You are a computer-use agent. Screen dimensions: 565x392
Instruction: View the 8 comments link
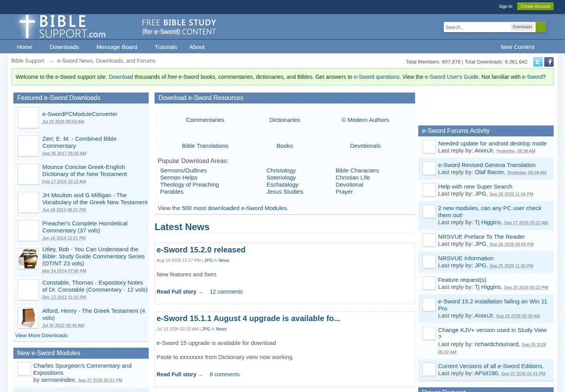pyautogui.click(x=224, y=374)
